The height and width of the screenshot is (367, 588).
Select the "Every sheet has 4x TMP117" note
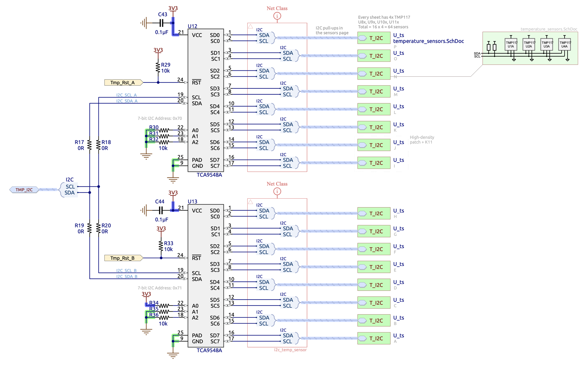click(x=384, y=22)
